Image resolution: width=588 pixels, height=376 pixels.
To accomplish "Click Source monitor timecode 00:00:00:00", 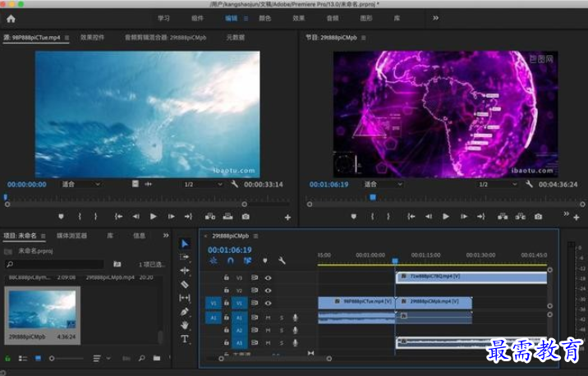I will pos(26,184).
